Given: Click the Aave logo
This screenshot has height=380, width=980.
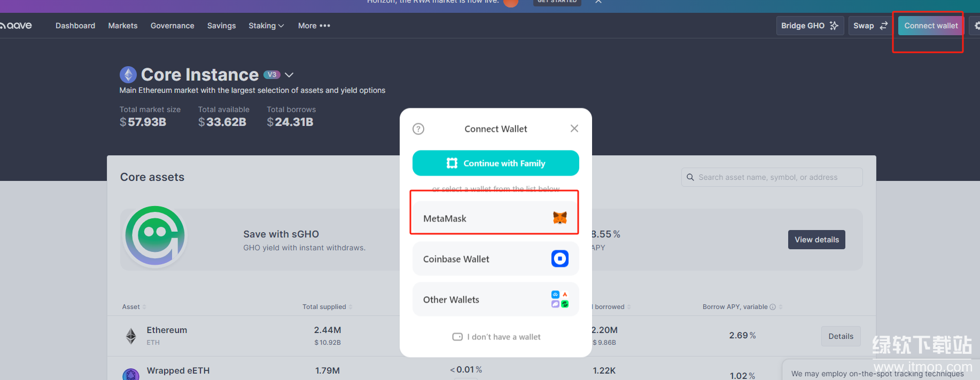Looking at the screenshot, I should tap(17, 26).
